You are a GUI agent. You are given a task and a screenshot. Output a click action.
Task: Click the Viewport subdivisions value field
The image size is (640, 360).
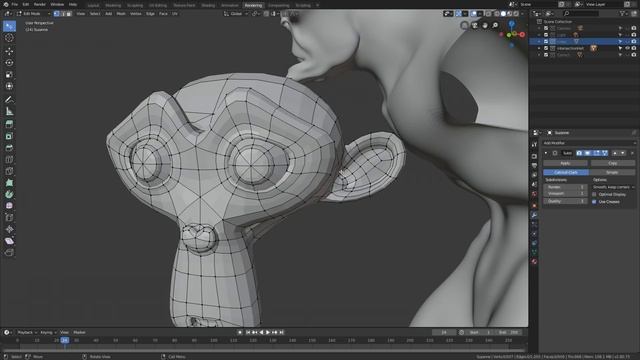[565, 193]
